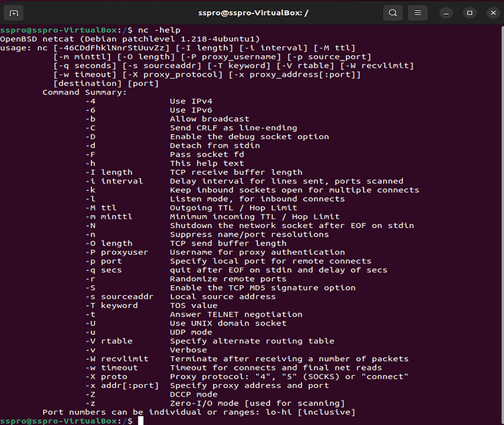Screen dimensions: 504x425
Task: Click the 'Pass socket fd' line
Action: [x=207, y=155]
